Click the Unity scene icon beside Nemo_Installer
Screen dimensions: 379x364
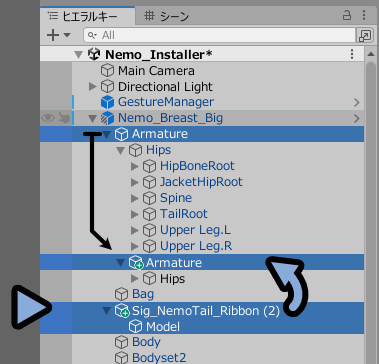(95, 55)
